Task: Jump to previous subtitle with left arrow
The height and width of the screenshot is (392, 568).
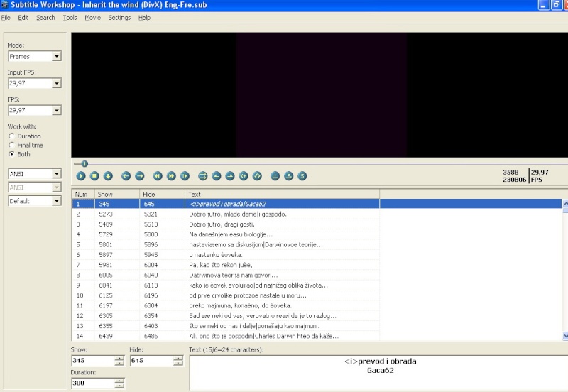Action: (126, 176)
